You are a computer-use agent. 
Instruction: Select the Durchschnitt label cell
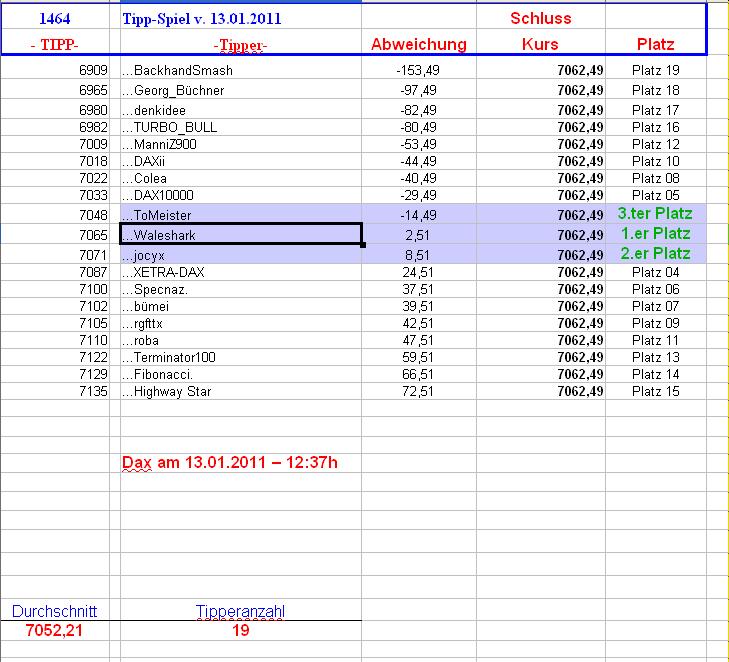click(x=54, y=611)
